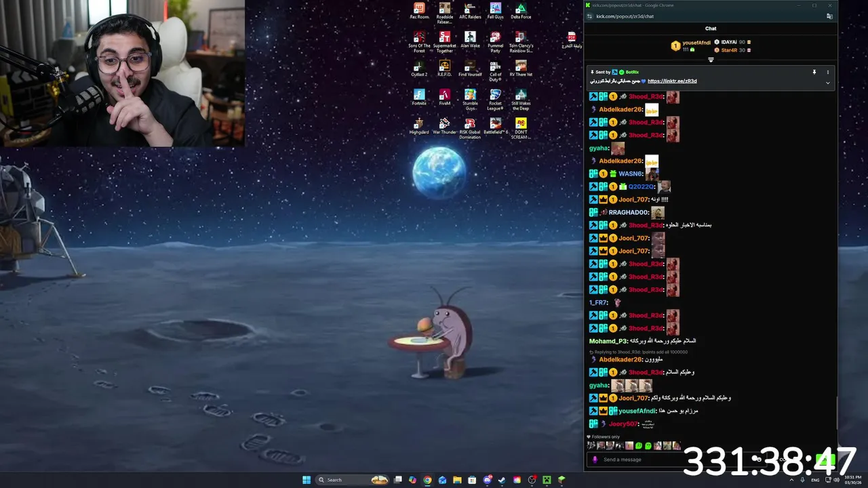Open the ARC Raiders desktop icon
868x488 pixels.
click(470, 11)
